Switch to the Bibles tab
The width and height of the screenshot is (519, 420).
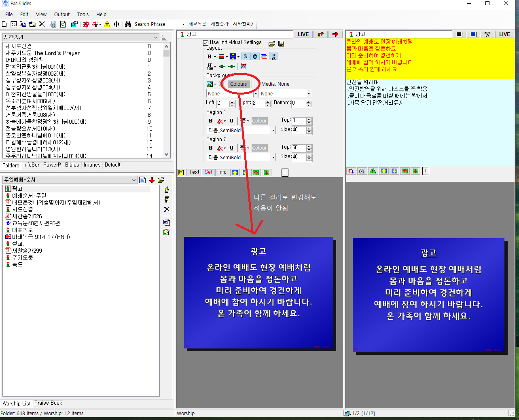(72, 165)
